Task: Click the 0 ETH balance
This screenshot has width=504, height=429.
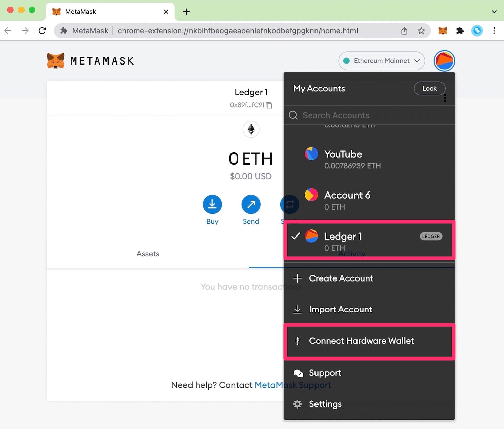Action: (251, 159)
